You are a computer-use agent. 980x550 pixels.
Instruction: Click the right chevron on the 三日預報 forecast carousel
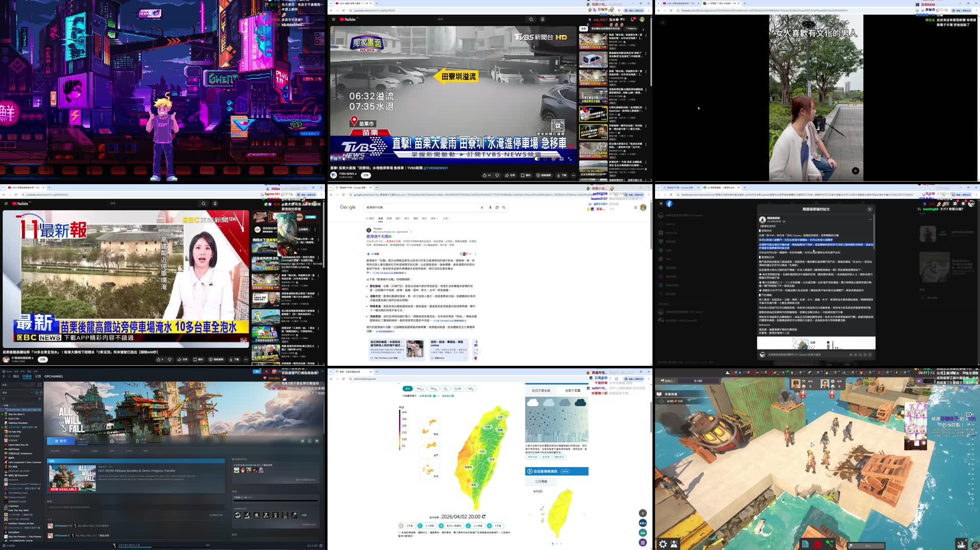pyautogui.click(x=583, y=514)
